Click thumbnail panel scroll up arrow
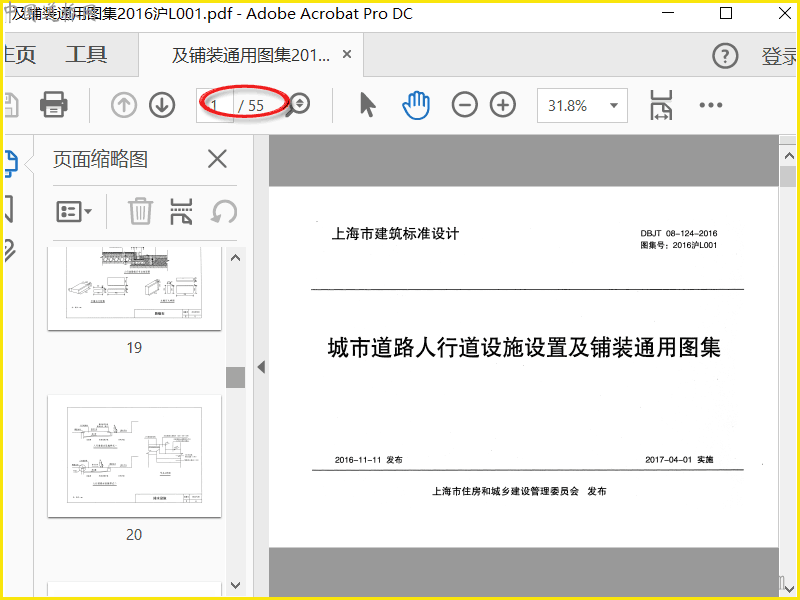The image size is (800, 600). pyautogui.click(x=236, y=258)
